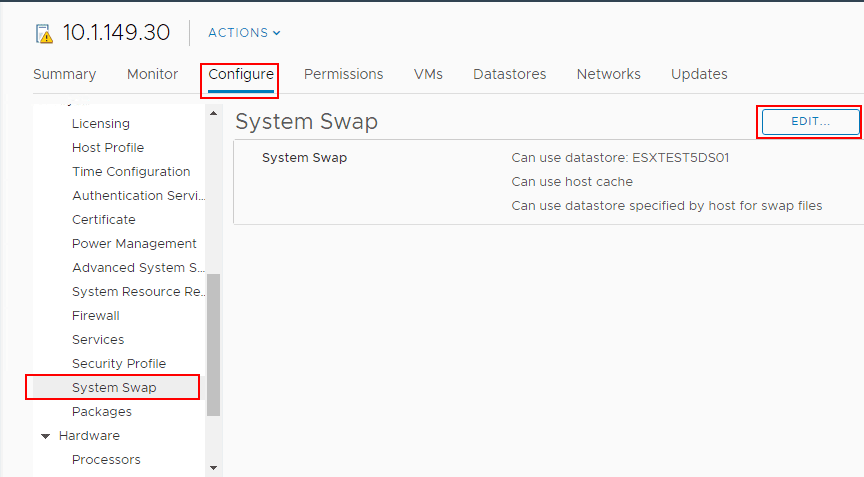Open the VMs tab
This screenshot has height=477, width=864.
pyautogui.click(x=428, y=74)
